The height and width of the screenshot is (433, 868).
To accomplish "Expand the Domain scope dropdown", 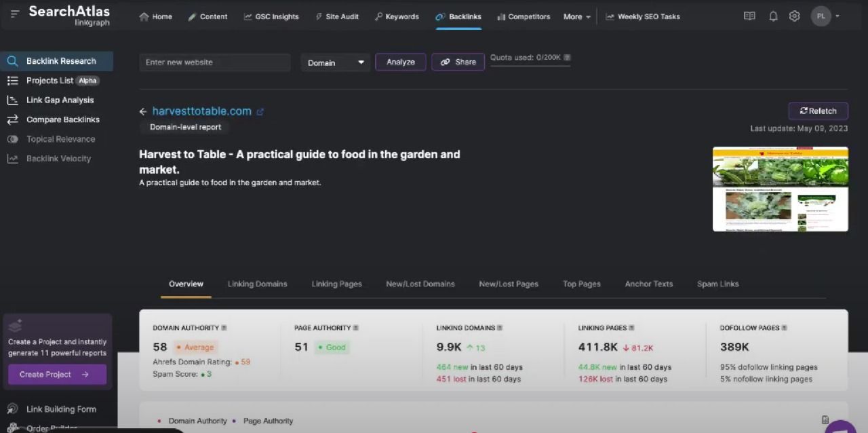I will click(336, 62).
